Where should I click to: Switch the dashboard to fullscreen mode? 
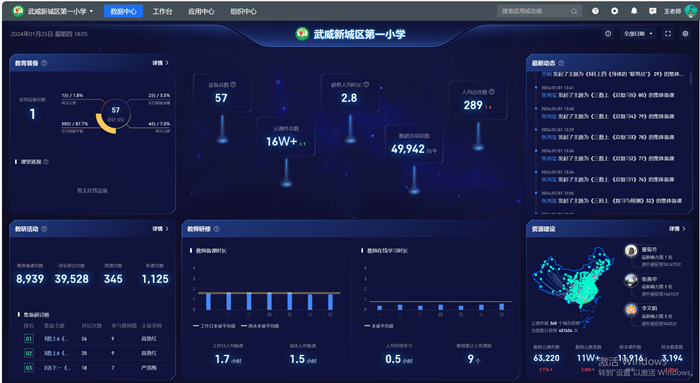click(668, 34)
